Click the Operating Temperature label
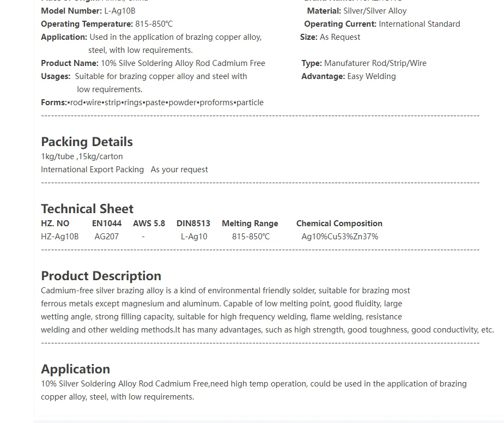 [87, 24]
